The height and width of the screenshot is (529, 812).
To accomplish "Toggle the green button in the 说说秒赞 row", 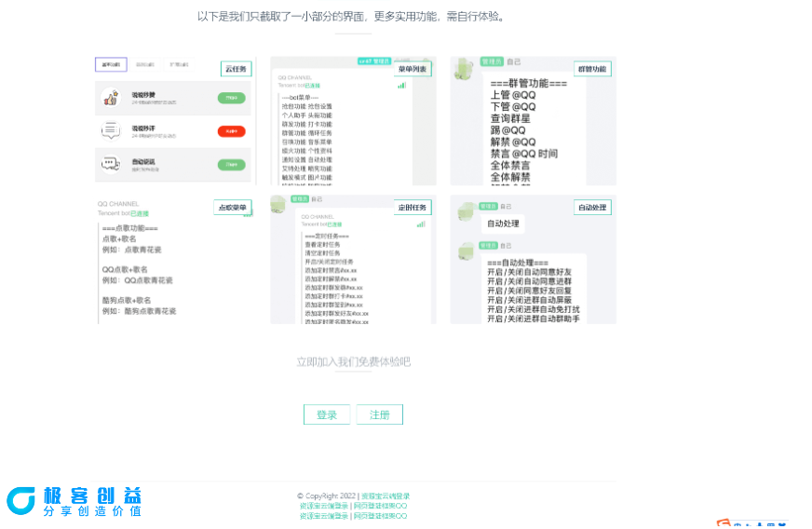I will click(232, 98).
